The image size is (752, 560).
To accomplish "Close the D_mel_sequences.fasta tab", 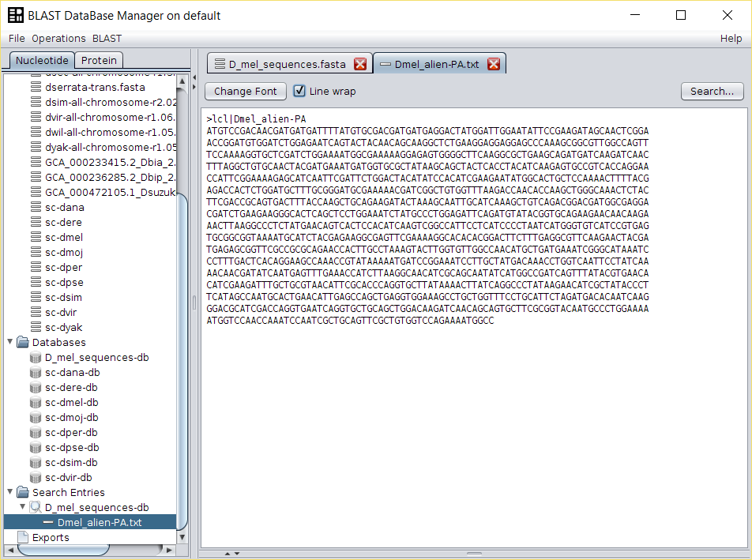I will 360,64.
